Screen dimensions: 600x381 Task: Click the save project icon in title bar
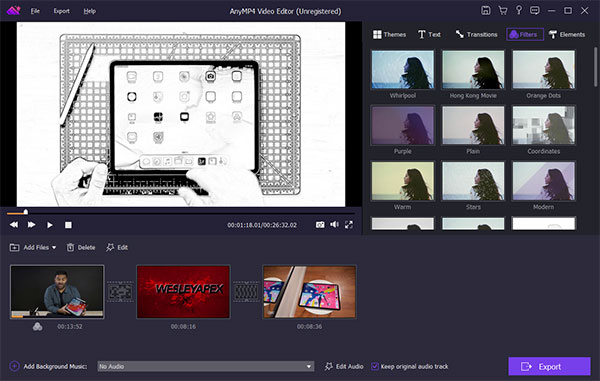486,11
